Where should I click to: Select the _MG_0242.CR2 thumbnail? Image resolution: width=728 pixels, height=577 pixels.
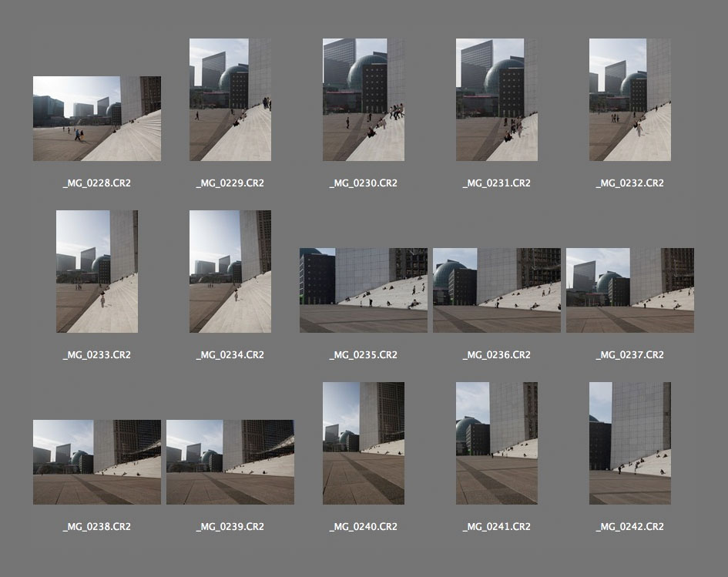click(x=629, y=444)
